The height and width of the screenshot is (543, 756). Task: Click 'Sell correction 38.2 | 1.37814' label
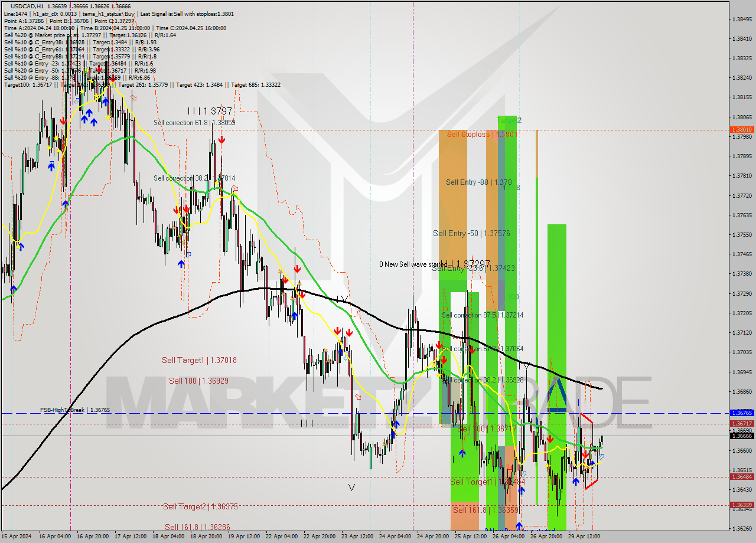coord(194,178)
